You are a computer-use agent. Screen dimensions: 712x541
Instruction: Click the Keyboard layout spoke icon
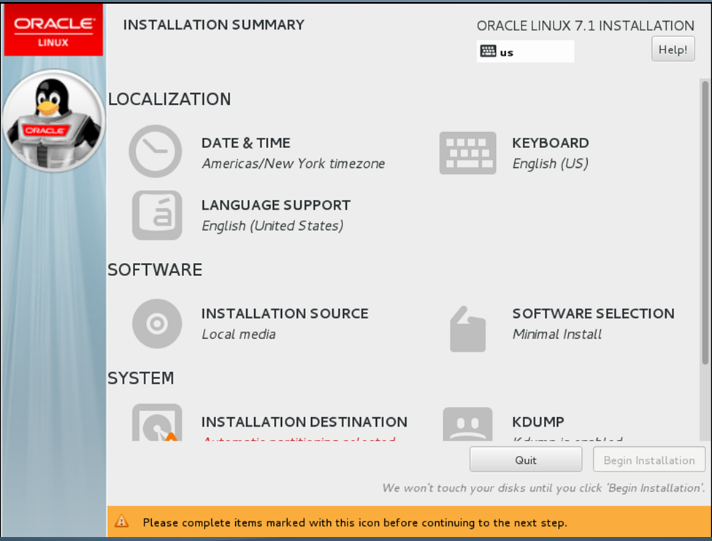[x=468, y=153]
